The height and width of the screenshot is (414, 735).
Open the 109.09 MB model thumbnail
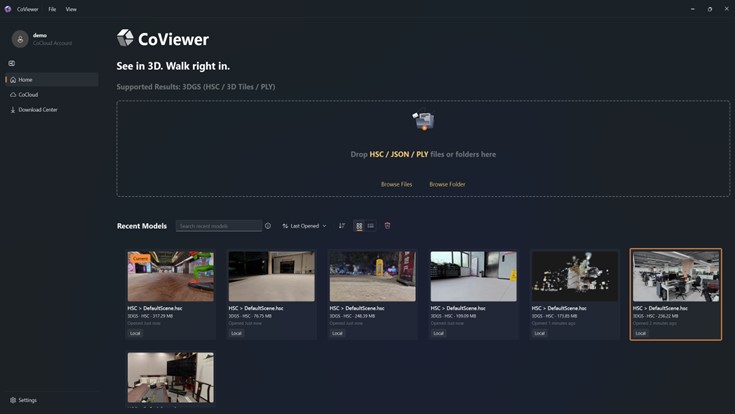pos(473,276)
